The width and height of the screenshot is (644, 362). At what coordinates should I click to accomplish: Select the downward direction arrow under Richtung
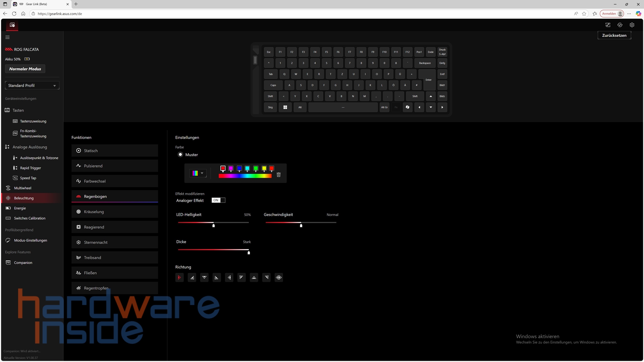coord(204,277)
